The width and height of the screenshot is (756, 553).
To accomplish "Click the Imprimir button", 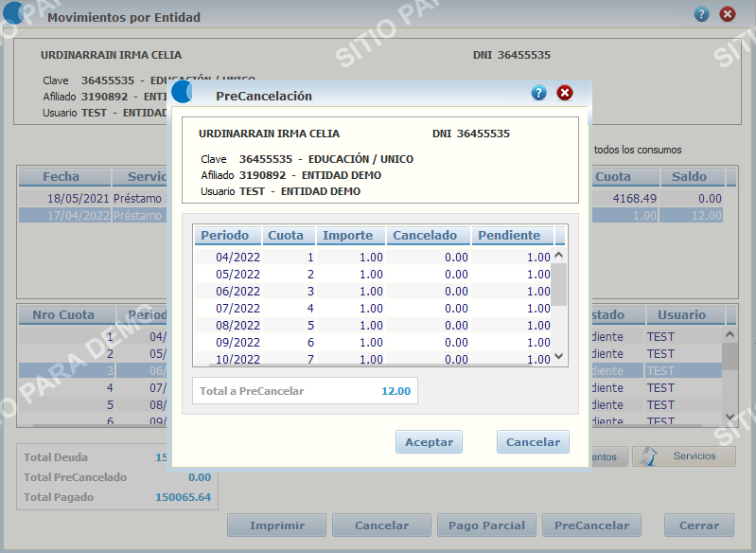I will click(276, 526).
